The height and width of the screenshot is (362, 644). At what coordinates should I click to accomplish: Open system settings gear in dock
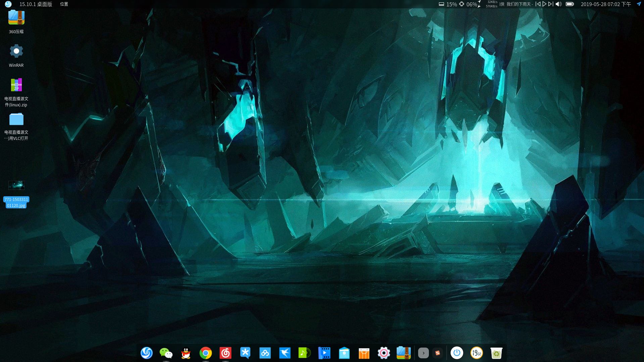tap(384, 353)
